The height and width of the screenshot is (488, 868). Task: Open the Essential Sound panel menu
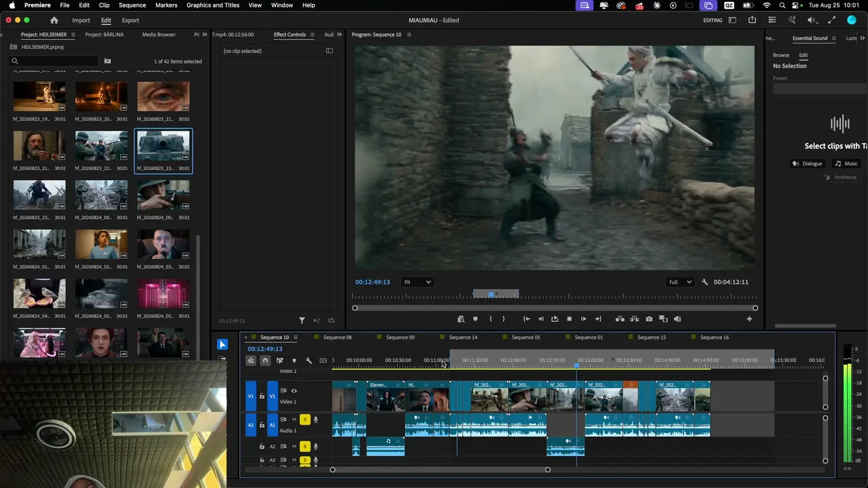click(834, 38)
